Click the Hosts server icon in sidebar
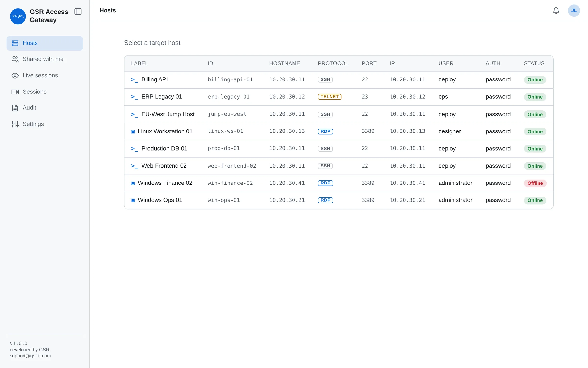 click(x=15, y=43)
